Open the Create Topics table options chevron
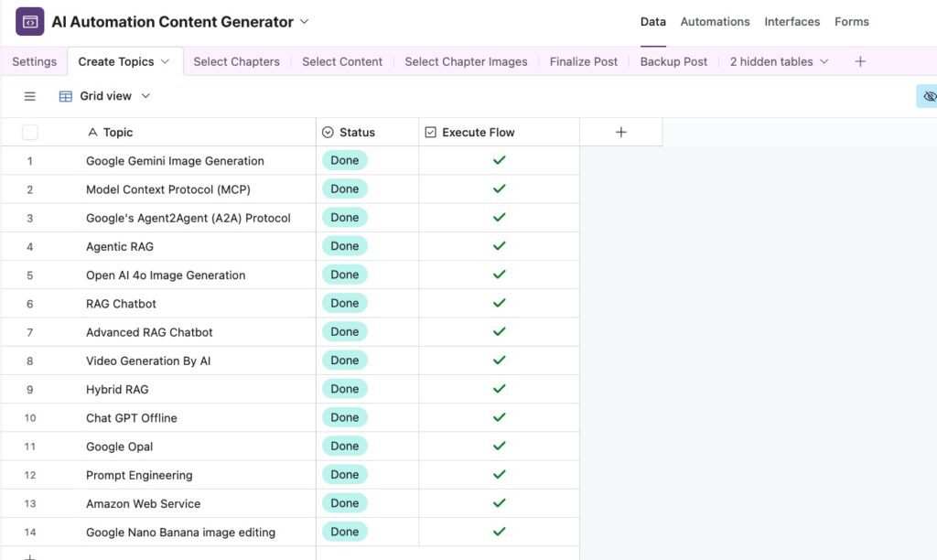This screenshot has height=560, width=937. (x=166, y=61)
